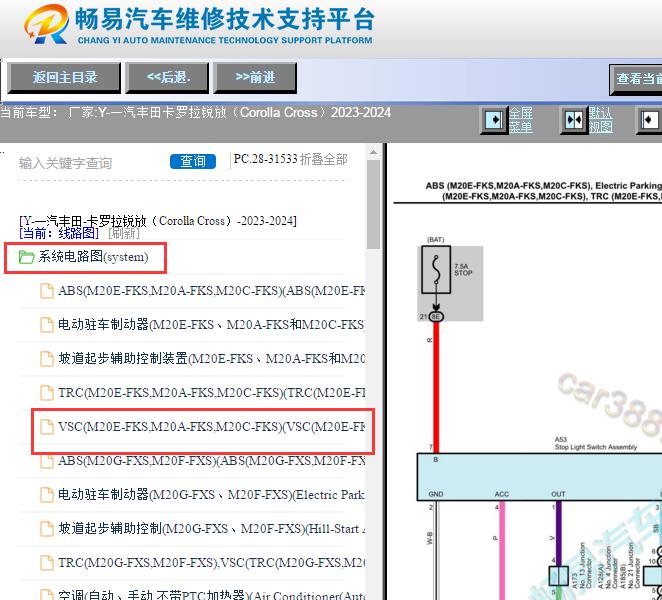Collapse the 系统电路图(system) folder icon
This screenshot has height=600, width=662.
26,257
